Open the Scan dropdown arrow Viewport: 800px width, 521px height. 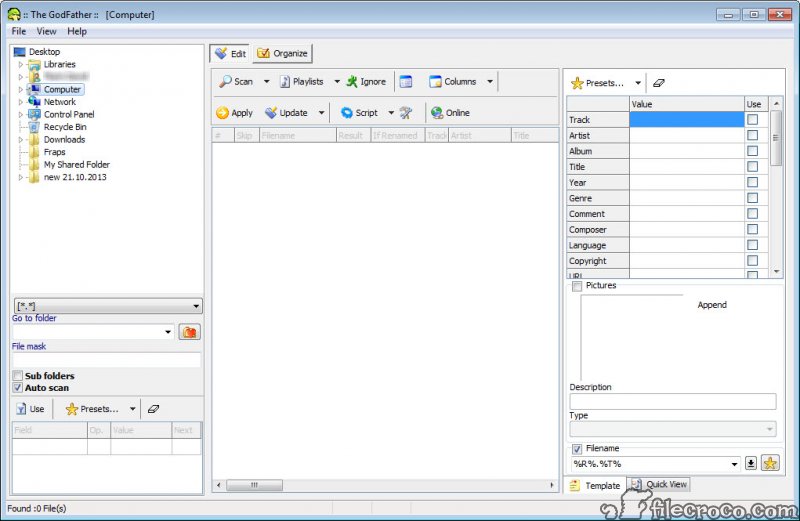(x=266, y=82)
